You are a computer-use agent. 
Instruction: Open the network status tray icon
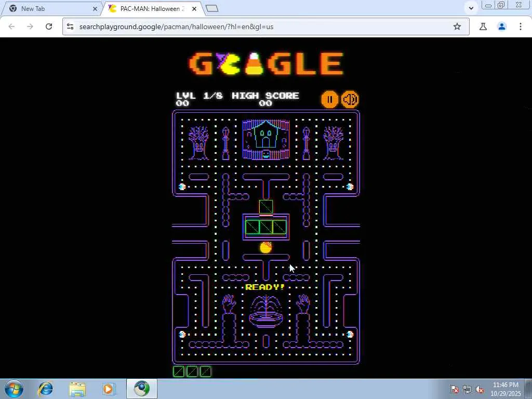tap(467, 389)
